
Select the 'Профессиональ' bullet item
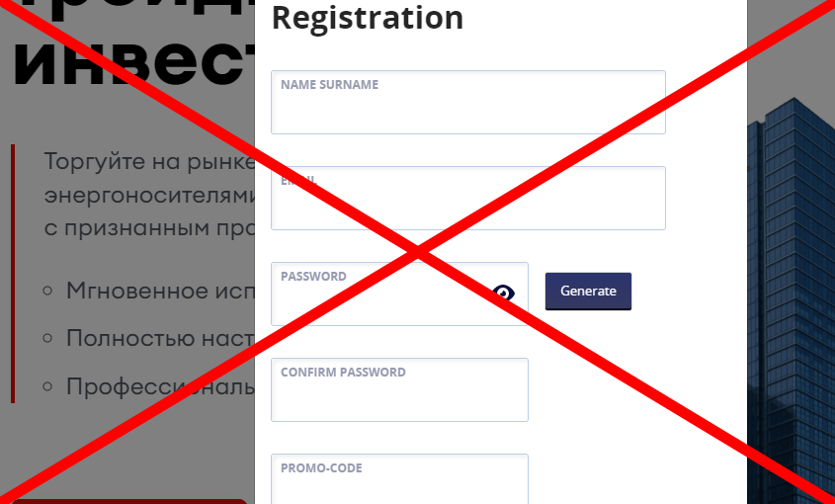(x=160, y=386)
